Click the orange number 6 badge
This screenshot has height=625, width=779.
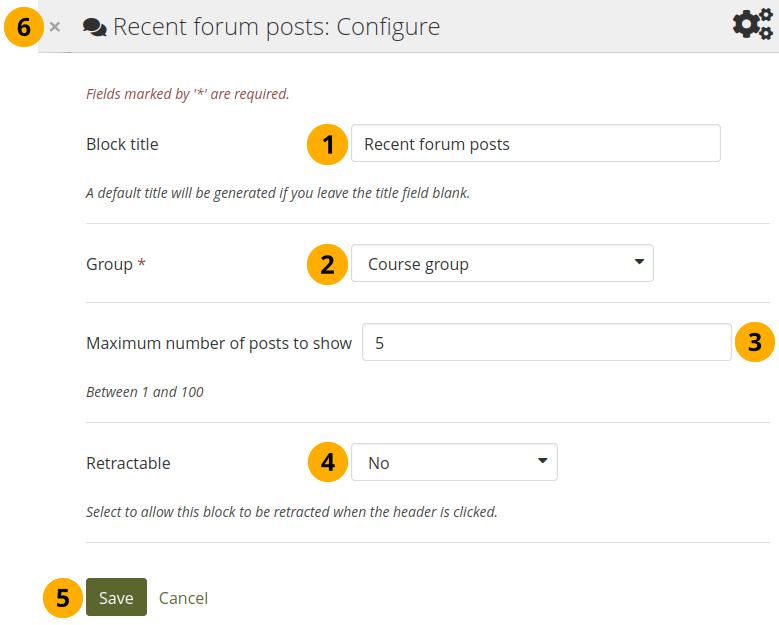coord(23,27)
